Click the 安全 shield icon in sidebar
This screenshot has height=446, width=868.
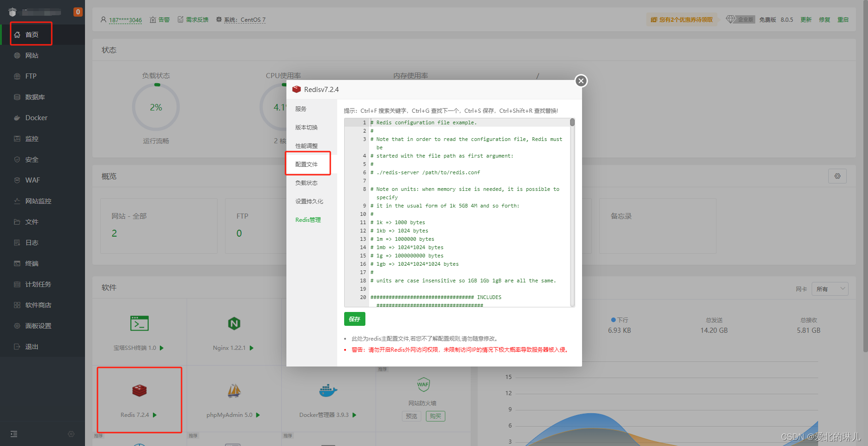17,159
